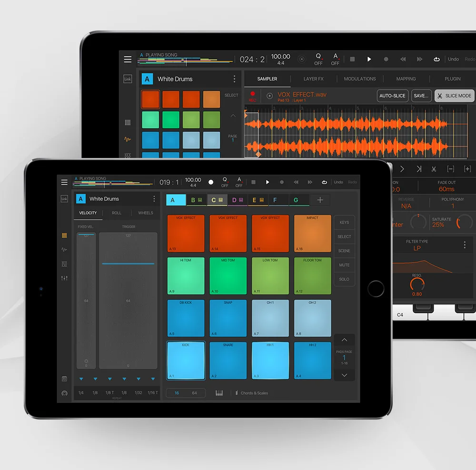Image resolution: width=476 pixels, height=470 pixels.
Task: Adjust the RESO knob 0.80
Action: click(x=417, y=284)
